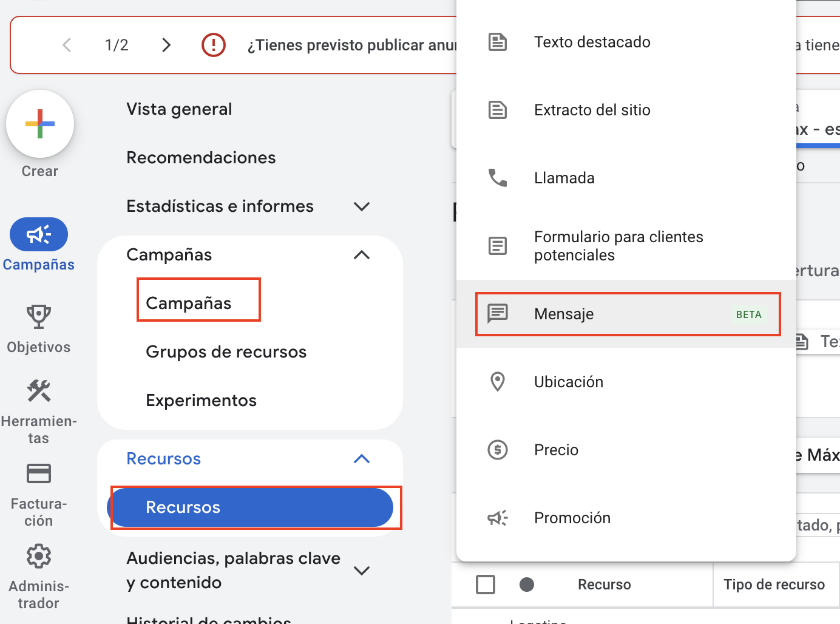Open the Objetivos section icon
This screenshot has height=624, width=840.
point(38,317)
